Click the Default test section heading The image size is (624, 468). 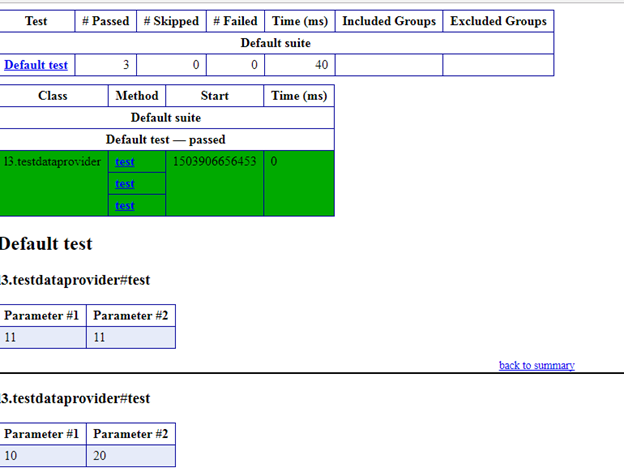[46, 244]
